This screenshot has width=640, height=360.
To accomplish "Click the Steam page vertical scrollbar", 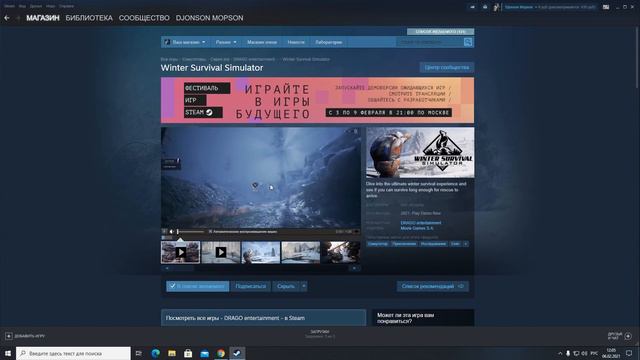I will coord(637,57).
